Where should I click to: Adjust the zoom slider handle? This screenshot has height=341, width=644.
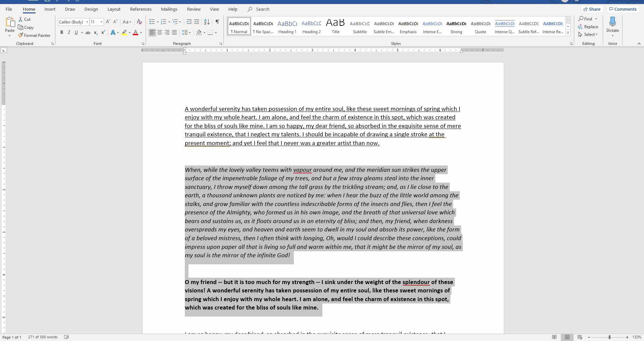pos(609,337)
